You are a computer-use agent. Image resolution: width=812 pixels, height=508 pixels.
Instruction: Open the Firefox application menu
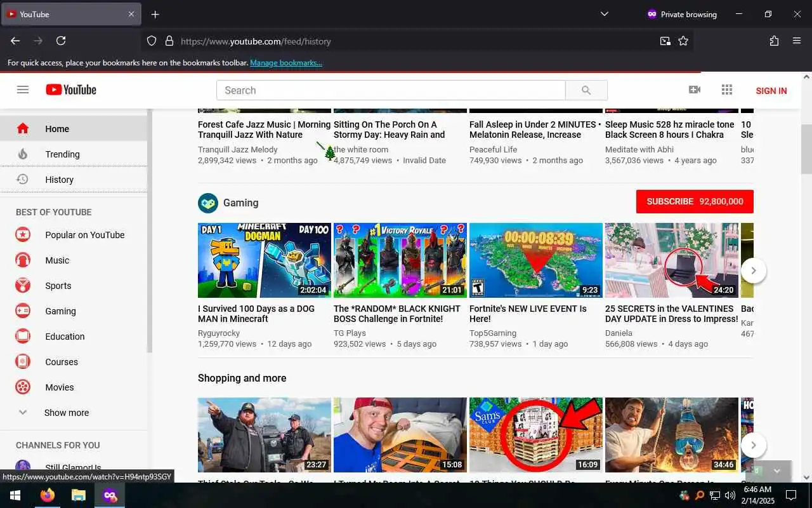797,41
